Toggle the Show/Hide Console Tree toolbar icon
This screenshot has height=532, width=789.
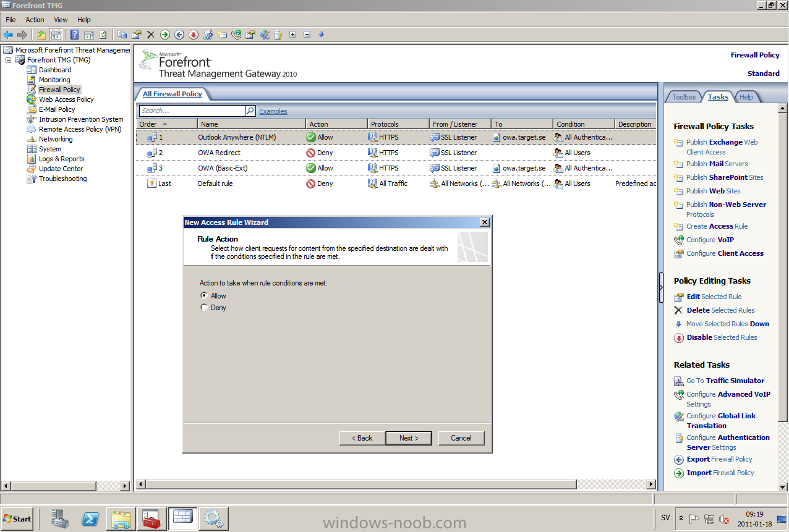(x=56, y=35)
